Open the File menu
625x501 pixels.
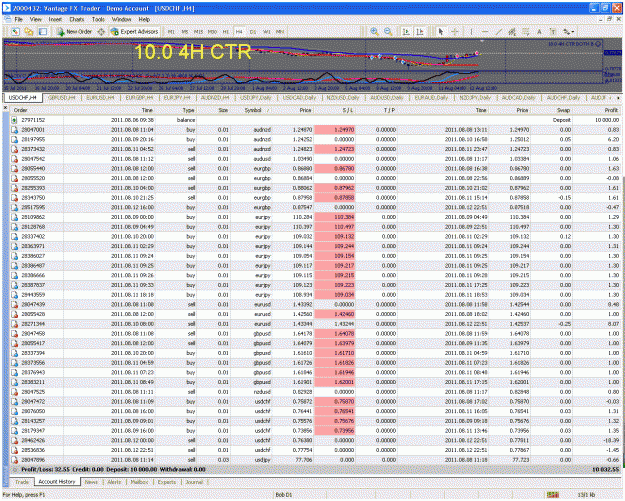pyautogui.click(x=18, y=19)
